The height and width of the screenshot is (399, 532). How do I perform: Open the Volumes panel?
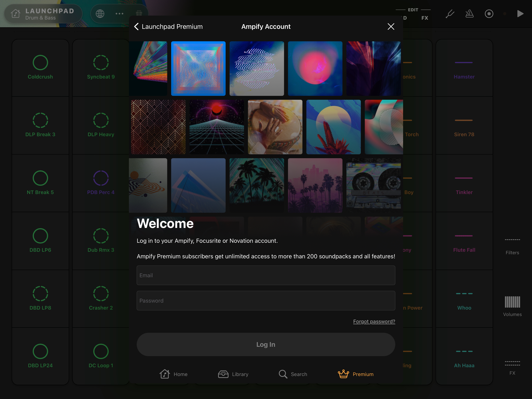(512, 306)
